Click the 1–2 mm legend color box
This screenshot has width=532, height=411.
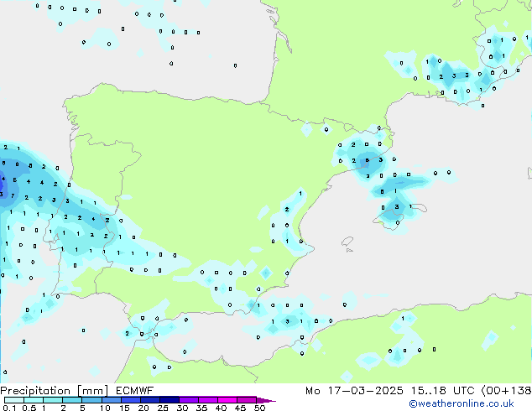click(x=53, y=400)
